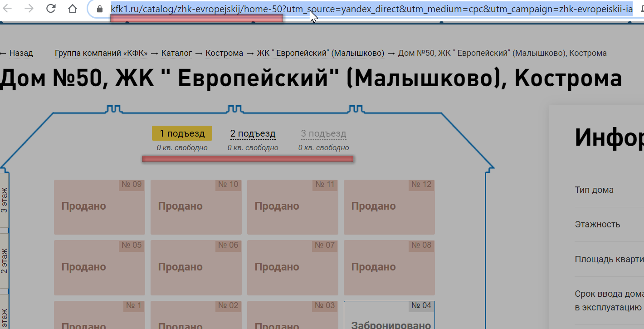Open sold apartment № 07 card

point(293,268)
